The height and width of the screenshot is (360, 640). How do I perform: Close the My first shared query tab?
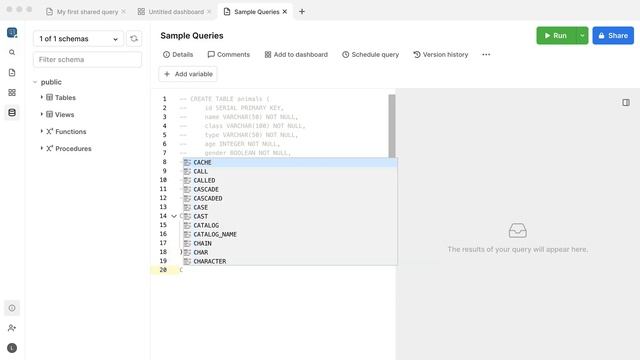124,12
